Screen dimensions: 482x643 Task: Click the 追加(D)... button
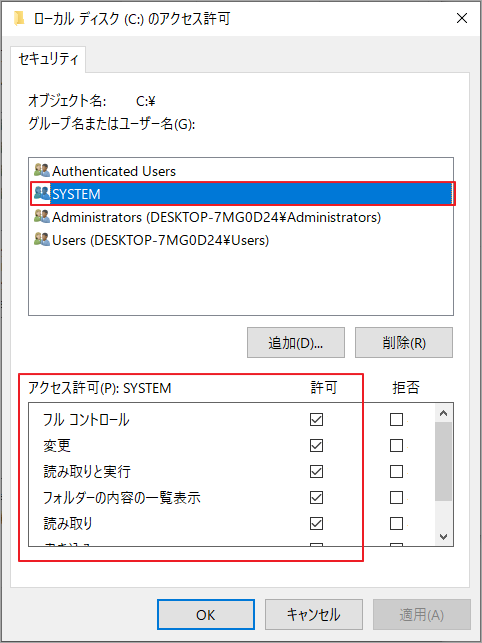(296, 342)
